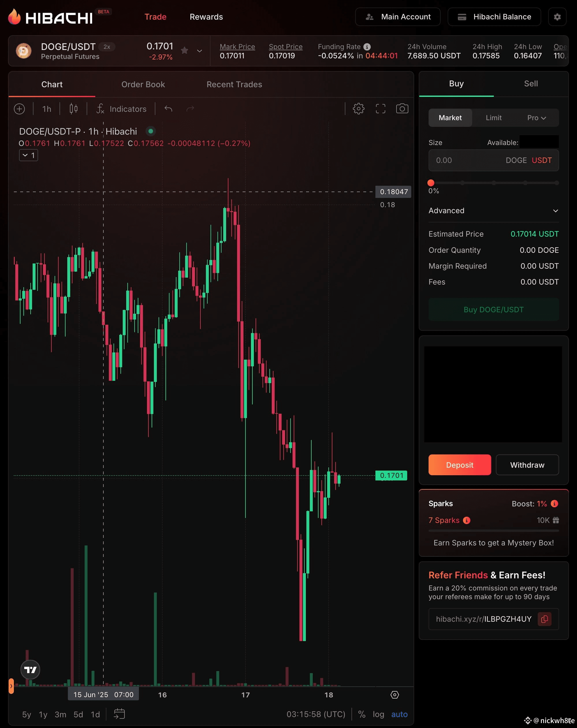Viewport: 577px width, 728px height.
Task: Switch to the Order Book tab
Action: point(143,84)
